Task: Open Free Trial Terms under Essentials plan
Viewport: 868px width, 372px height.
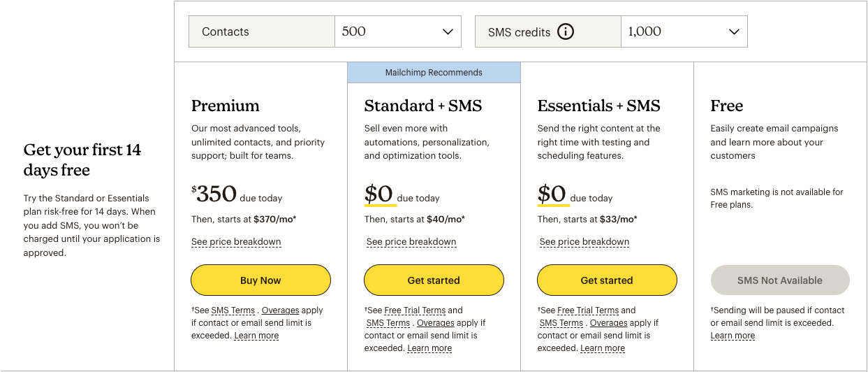Action: pyautogui.click(x=588, y=310)
